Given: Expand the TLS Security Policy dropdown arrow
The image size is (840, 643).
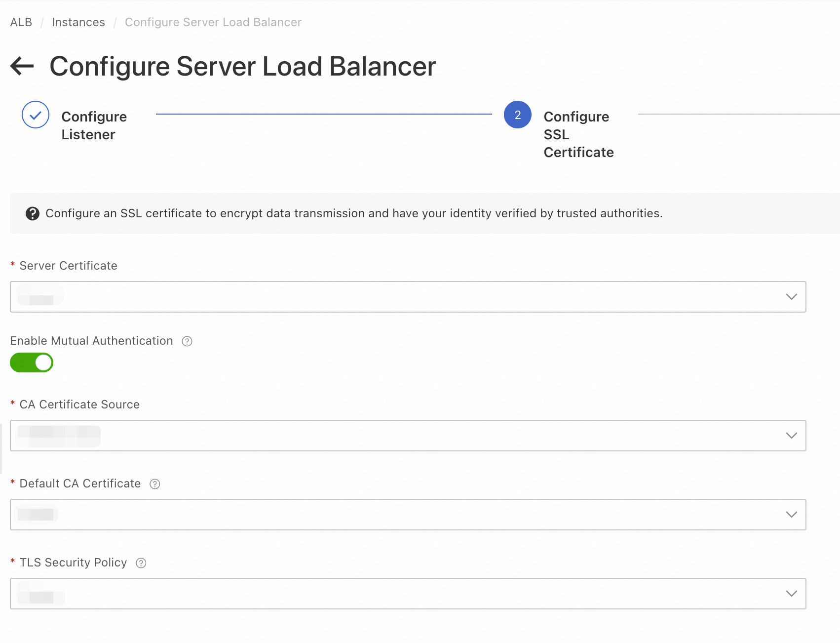Looking at the screenshot, I should point(791,594).
